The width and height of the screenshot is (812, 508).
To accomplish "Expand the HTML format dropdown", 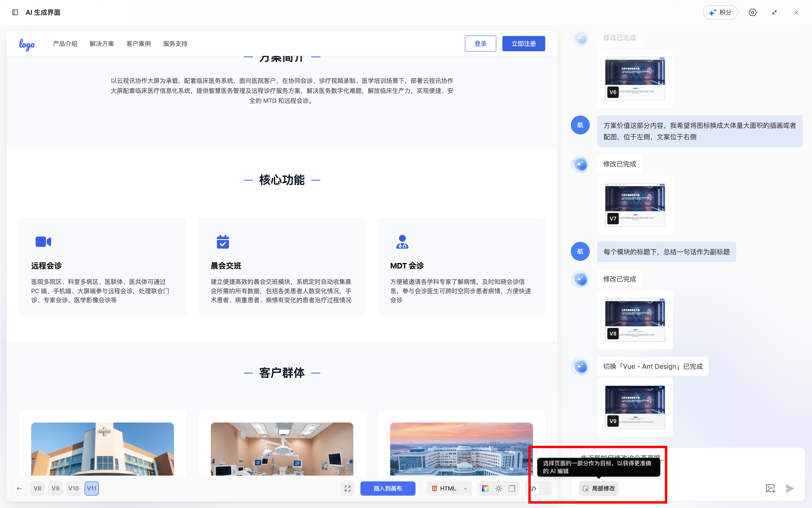I will coord(449,489).
